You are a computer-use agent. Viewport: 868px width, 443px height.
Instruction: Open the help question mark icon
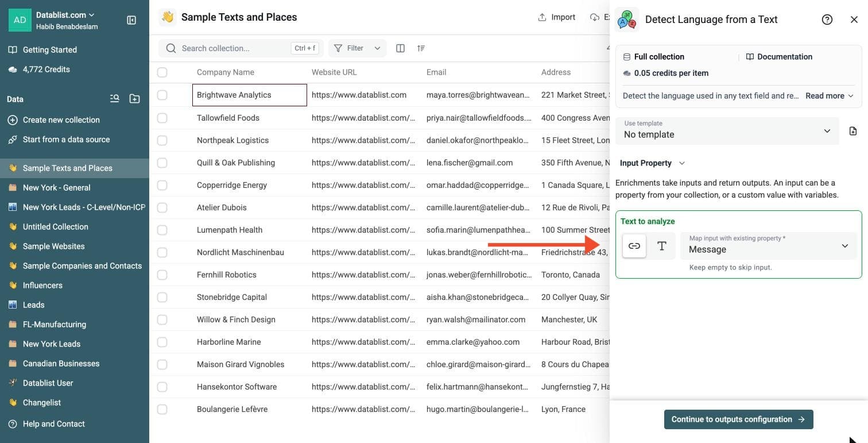pyautogui.click(x=827, y=20)
